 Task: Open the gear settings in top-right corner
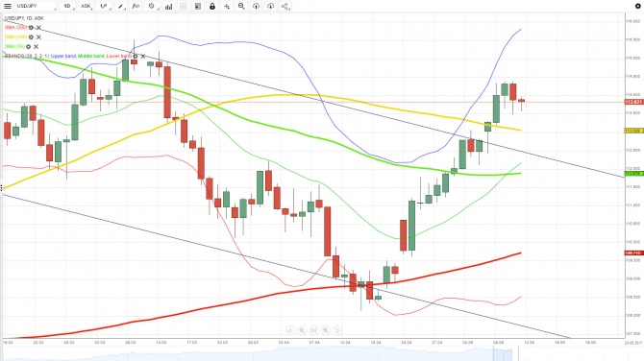[x=638, y=6]
